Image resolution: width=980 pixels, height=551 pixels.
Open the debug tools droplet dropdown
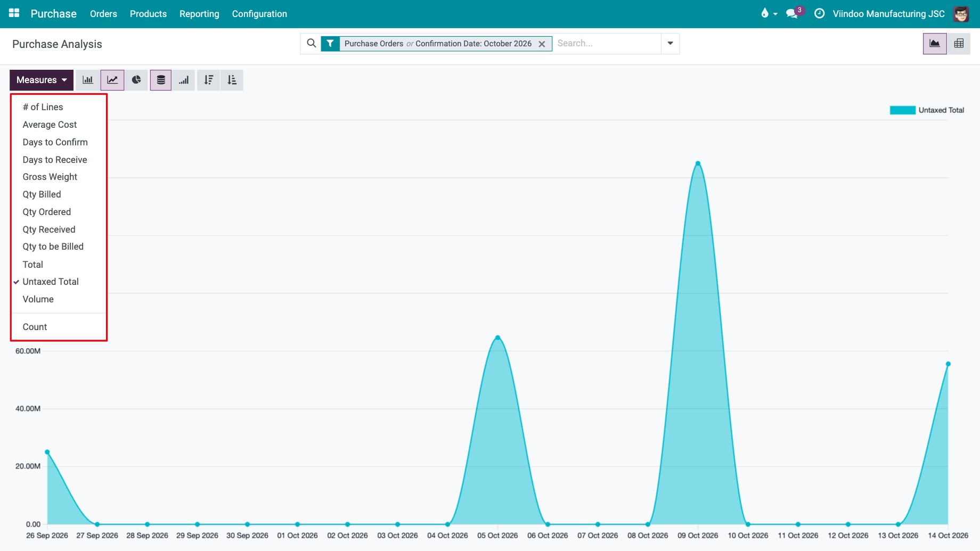coord(769,14)
